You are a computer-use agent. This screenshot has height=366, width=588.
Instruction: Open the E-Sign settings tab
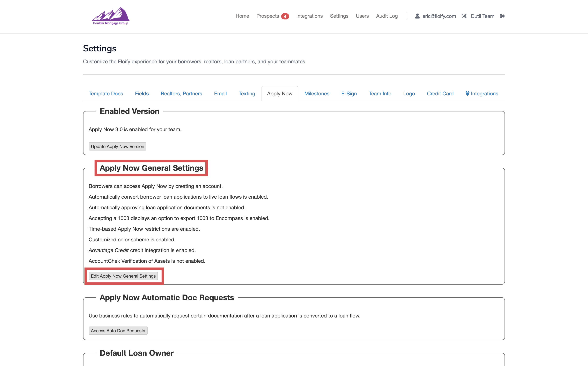pyautogui.click(x=349, y=94)
